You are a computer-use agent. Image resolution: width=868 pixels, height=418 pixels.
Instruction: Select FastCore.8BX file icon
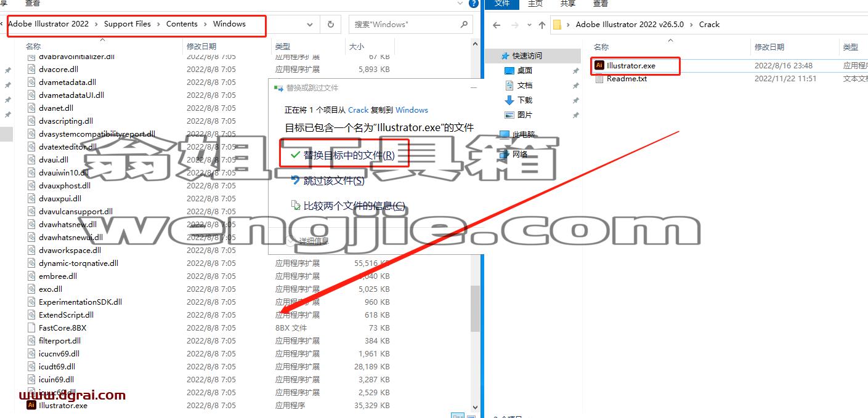coord(31,328)
